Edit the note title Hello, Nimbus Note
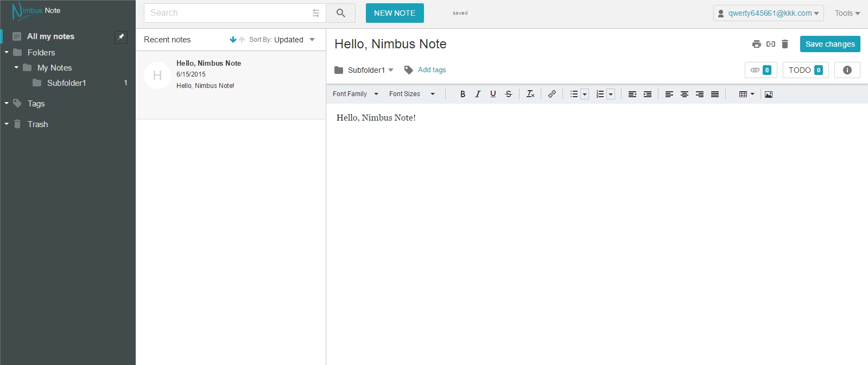 click(x=390, y=44)
